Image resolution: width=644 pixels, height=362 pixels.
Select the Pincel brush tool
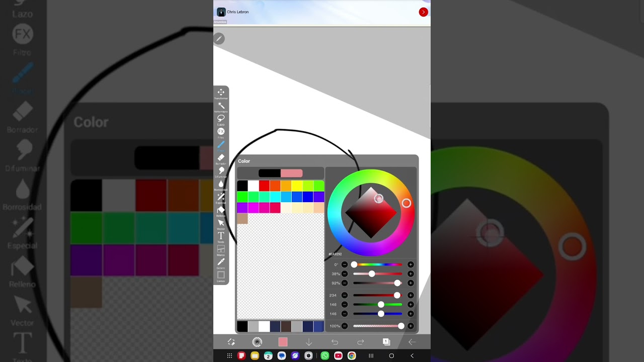[x=221, y=146]
